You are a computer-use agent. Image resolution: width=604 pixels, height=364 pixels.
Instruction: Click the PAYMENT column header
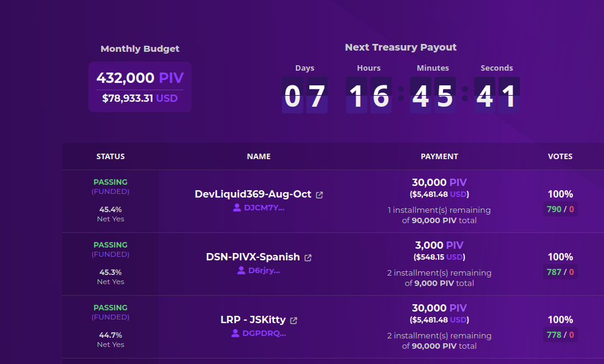point(439,156)
